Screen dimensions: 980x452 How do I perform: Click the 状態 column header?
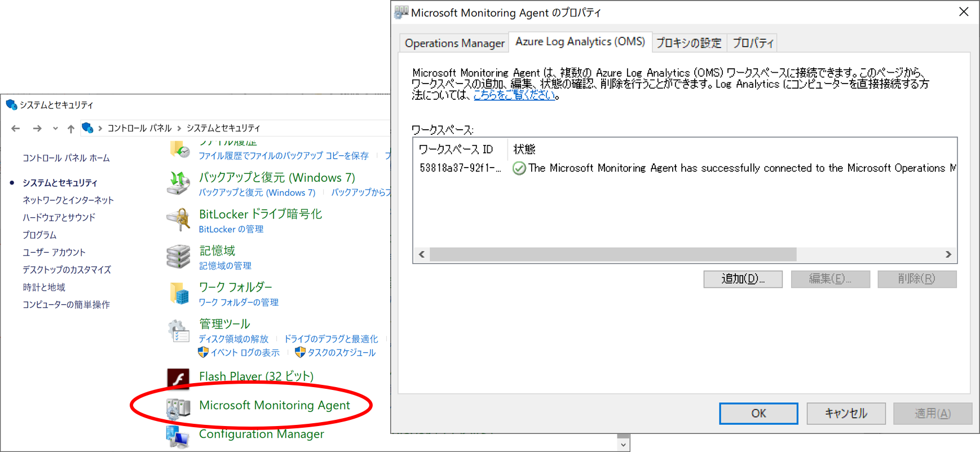point(524,149)
